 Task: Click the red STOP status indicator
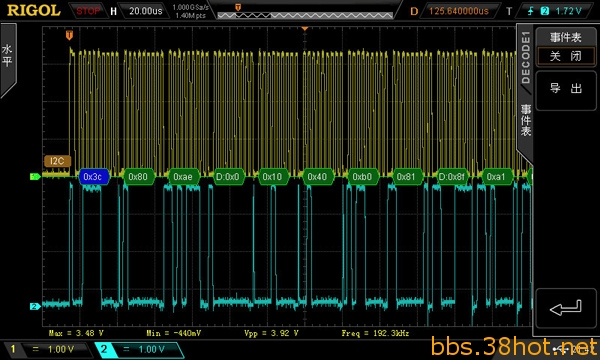pos(88,11)
